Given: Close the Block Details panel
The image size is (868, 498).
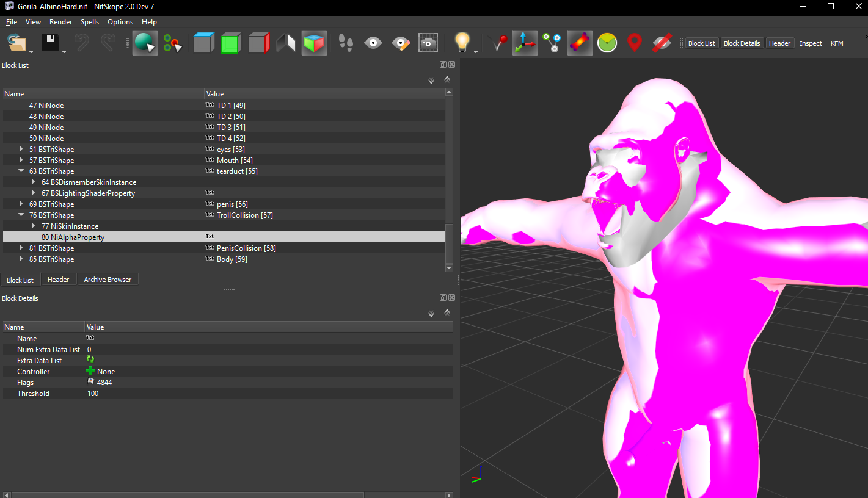Looking at the screenshot, I should [x=452, y=298].
